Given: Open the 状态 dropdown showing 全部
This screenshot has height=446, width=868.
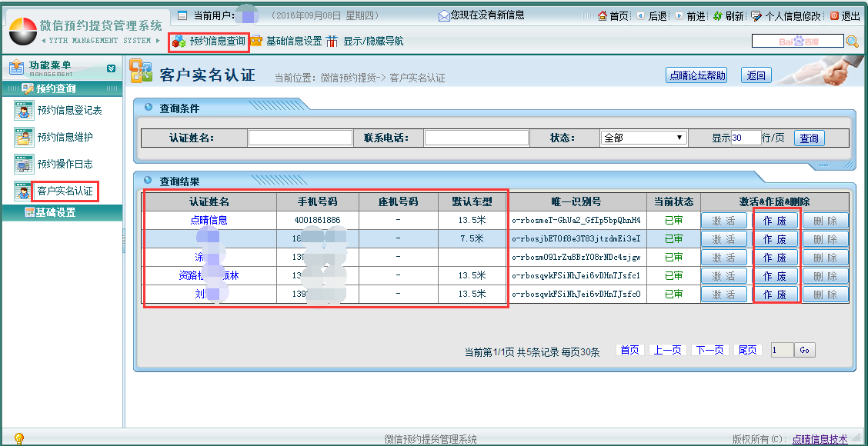Looking at the screenshot, I should [x=643, y=138].
